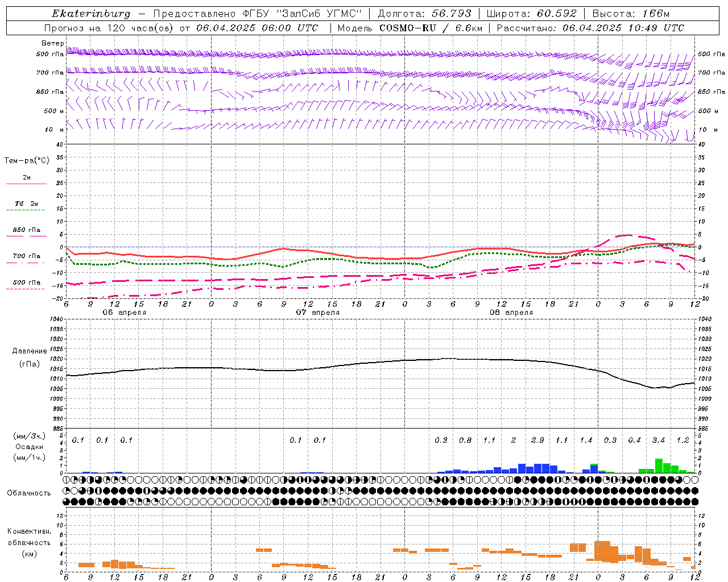Click the 3-hour precipitation value '1.2'
Viewport: 728px width, 582px height.
coord(682,440)
